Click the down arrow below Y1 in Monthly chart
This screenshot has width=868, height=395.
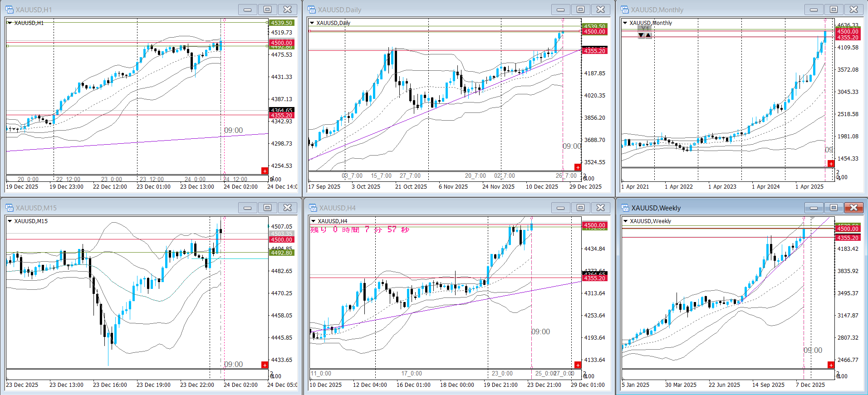click(641, 35)
